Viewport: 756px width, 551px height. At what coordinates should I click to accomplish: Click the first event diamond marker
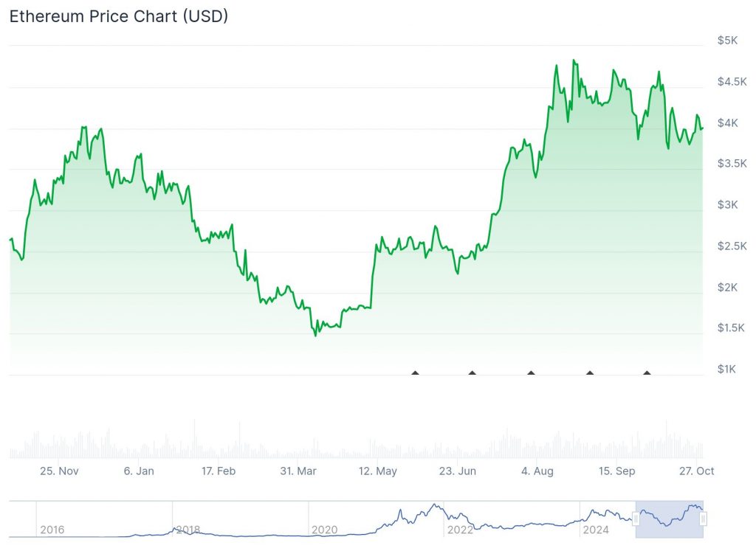coord(415,373)
